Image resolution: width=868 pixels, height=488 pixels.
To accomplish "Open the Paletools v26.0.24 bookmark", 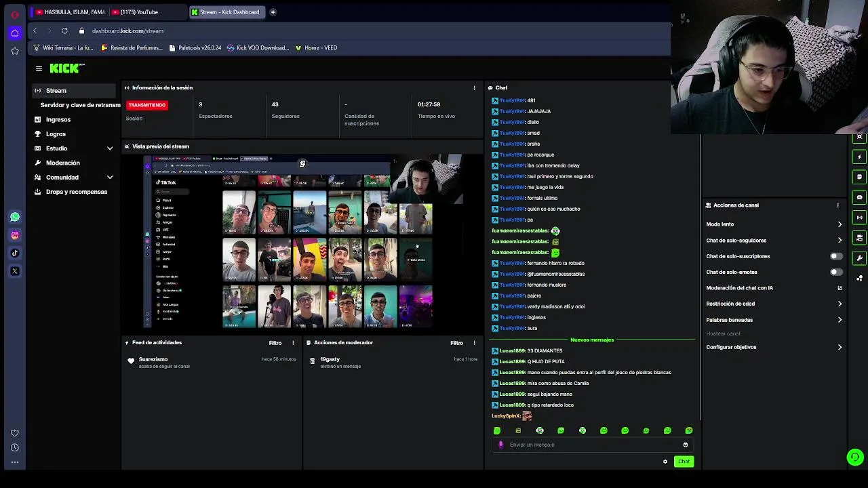I will [x=195, y=48].
